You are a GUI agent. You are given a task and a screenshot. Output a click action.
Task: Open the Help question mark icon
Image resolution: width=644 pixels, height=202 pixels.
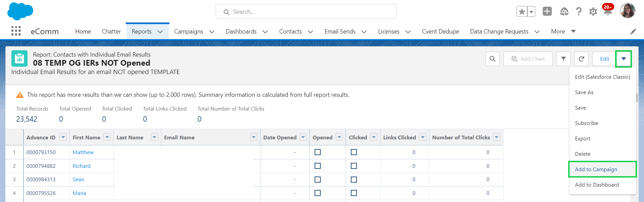579,11
